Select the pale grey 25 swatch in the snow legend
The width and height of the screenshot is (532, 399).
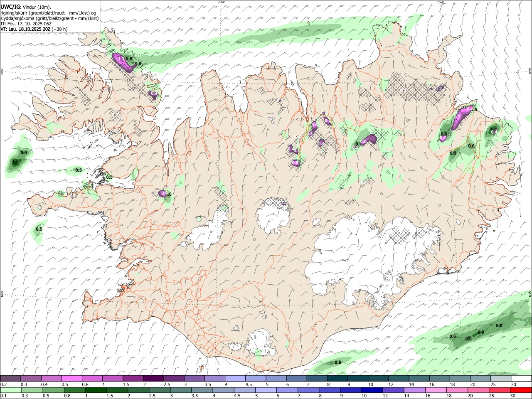(501, 379)
